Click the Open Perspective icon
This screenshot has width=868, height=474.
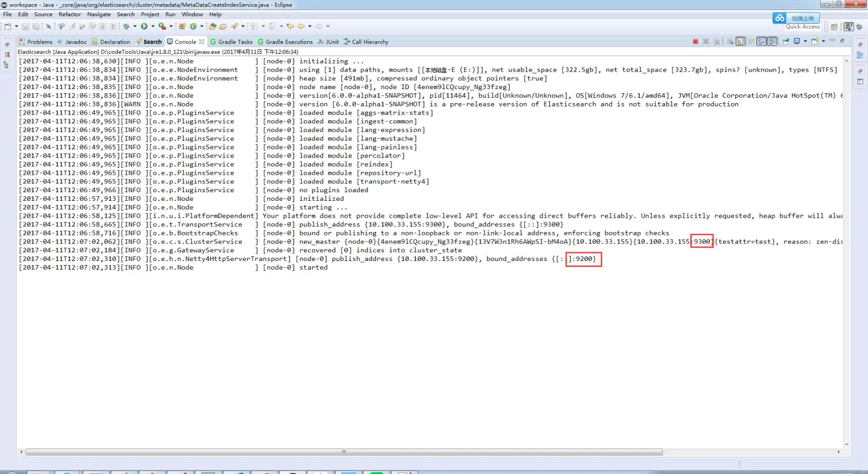pos(834,27)
